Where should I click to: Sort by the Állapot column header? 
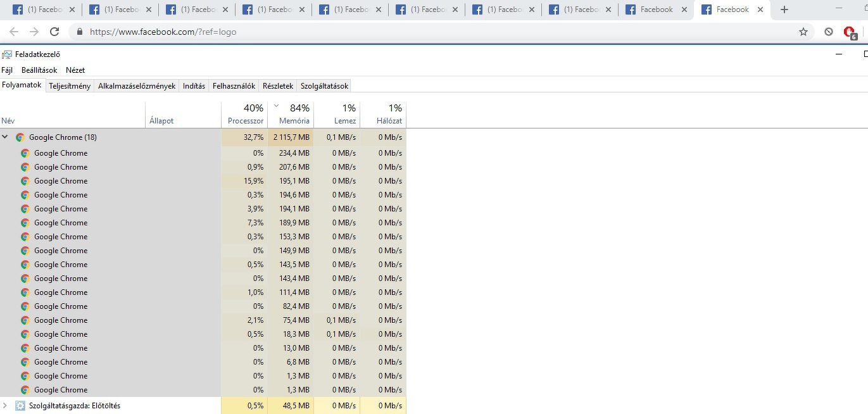pos(184,115)
